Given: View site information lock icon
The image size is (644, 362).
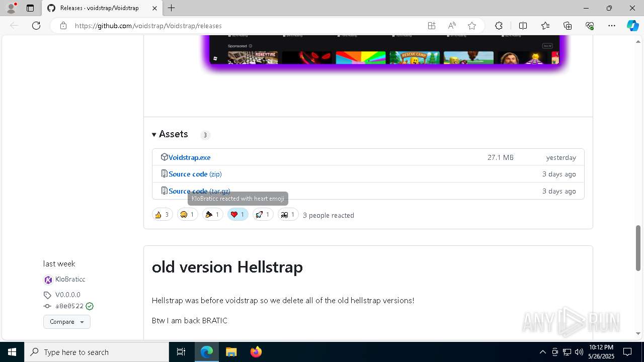Looking at the screenshot, I should [63, 26].
